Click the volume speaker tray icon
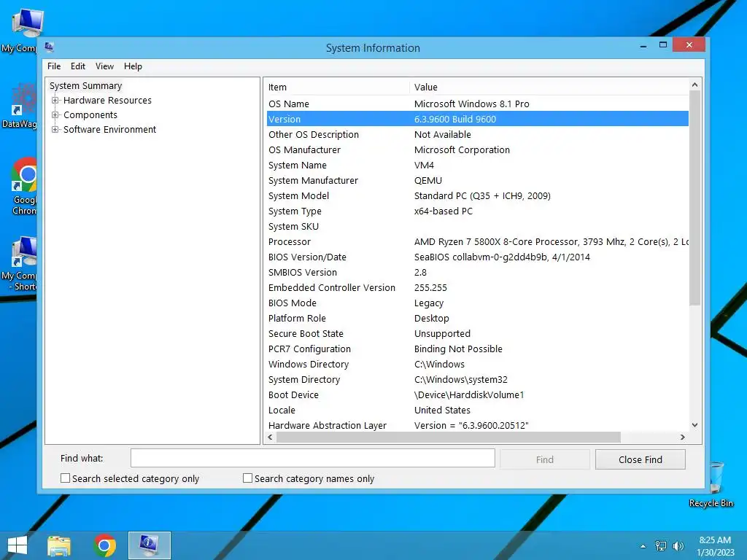This screenshot has height=560, width=747. click(x=678, y=546)
